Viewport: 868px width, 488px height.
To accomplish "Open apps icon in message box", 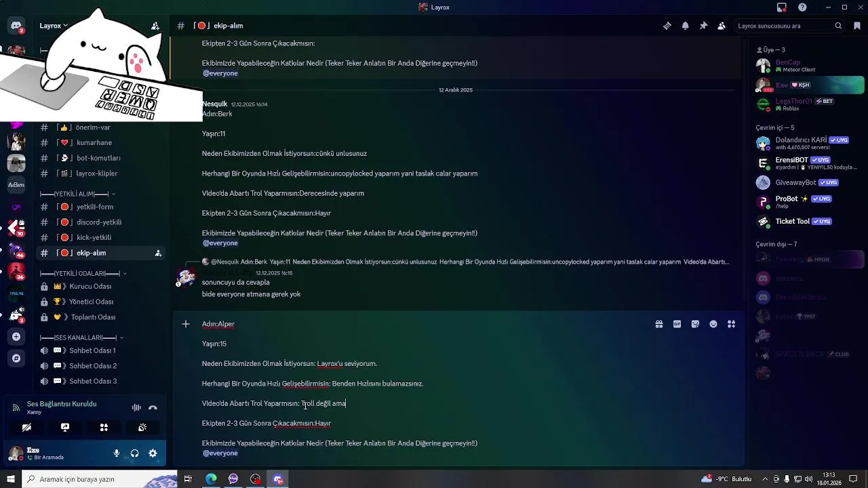I will [731, 324].
